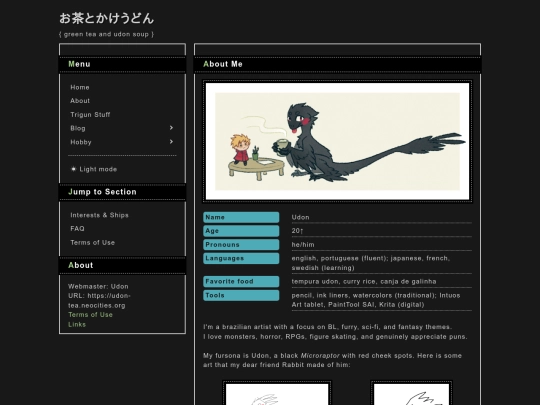This screenshot has height=405, width=540.
Task: Click the Name label tag
Action: click(x=241, y=217)
